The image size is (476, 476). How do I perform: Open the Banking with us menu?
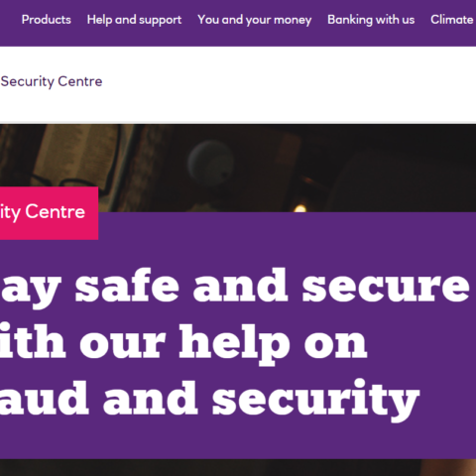[371, 20]
